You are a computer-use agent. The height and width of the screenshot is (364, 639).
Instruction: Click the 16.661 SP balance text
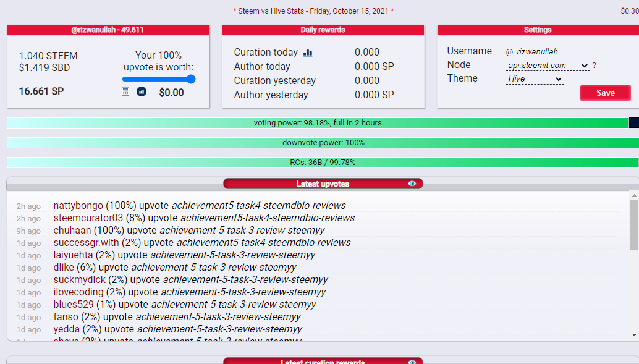click(41, 91)
